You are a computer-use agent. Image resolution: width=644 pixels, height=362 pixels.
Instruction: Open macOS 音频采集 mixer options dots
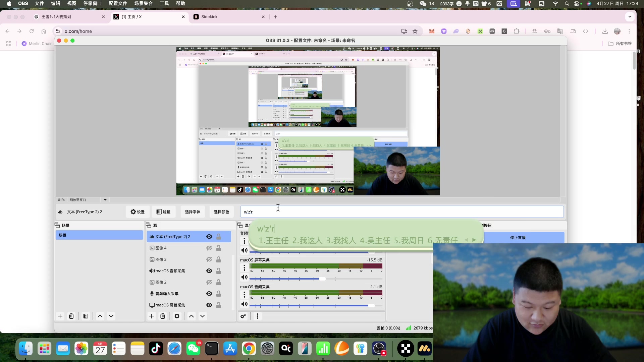(244, 294)
